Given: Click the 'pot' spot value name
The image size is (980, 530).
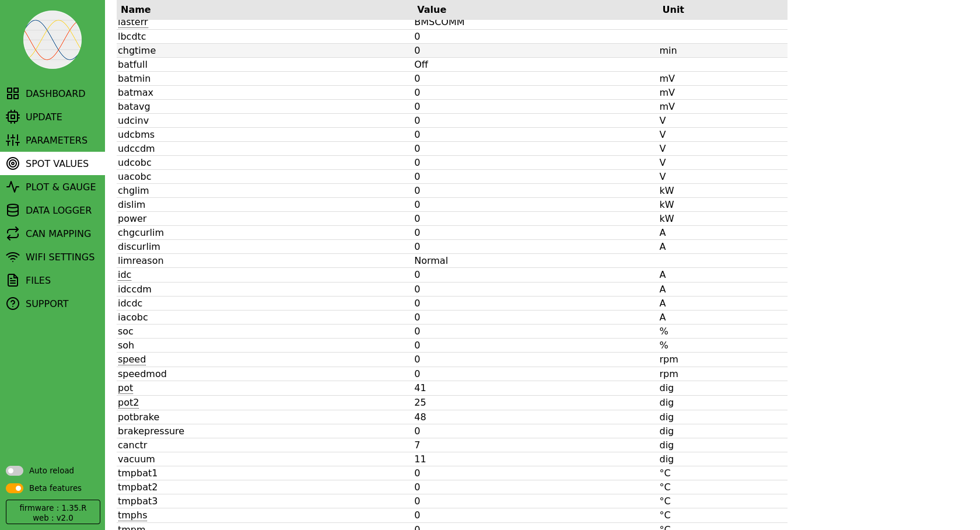Looking at the screenshot, I should click(125, 388).
